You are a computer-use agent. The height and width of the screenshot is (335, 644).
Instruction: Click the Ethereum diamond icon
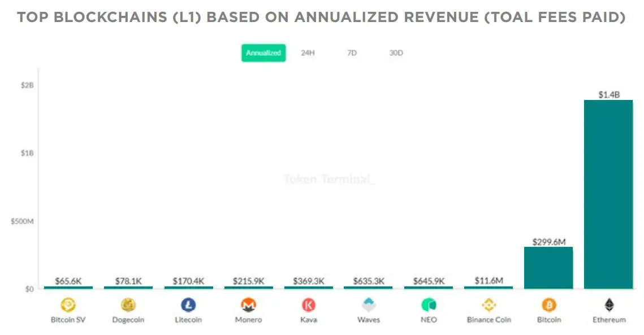pyautogui.click(x=609, y=305)
